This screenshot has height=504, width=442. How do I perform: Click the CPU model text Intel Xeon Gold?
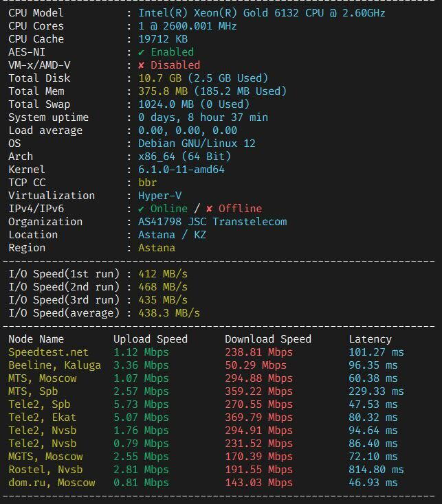tap(261, 13)
